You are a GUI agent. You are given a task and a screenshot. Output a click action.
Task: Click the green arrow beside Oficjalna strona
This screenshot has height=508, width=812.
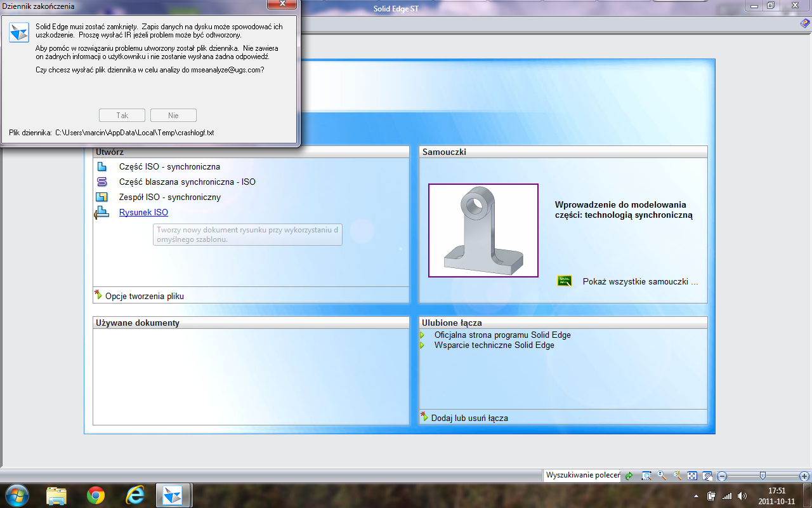click(x=422, y=335)
